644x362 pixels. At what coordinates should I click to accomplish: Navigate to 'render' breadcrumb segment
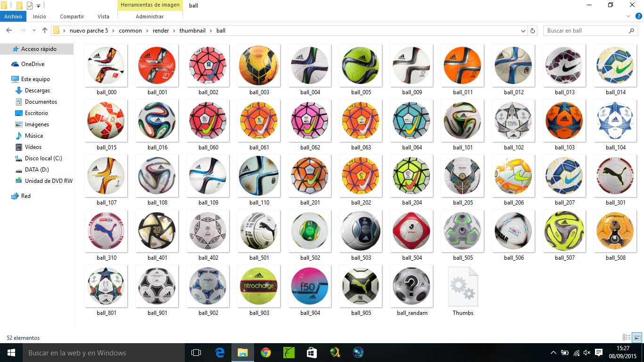point(161,31)
